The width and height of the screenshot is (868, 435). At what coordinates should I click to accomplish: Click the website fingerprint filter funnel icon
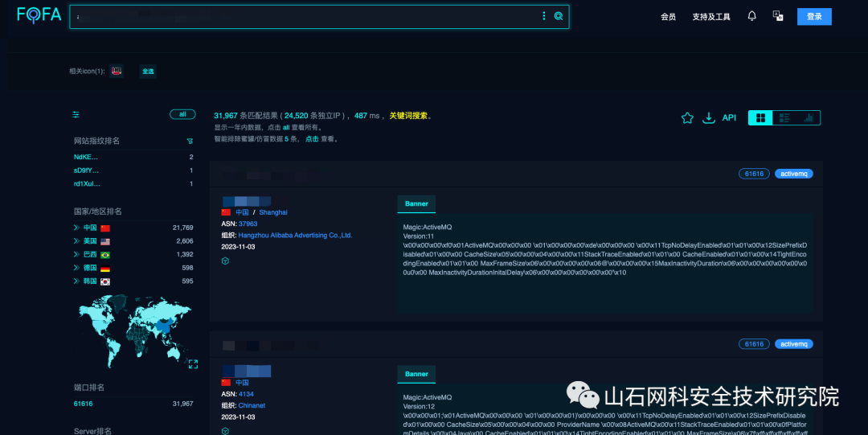[x=190, y=142]
